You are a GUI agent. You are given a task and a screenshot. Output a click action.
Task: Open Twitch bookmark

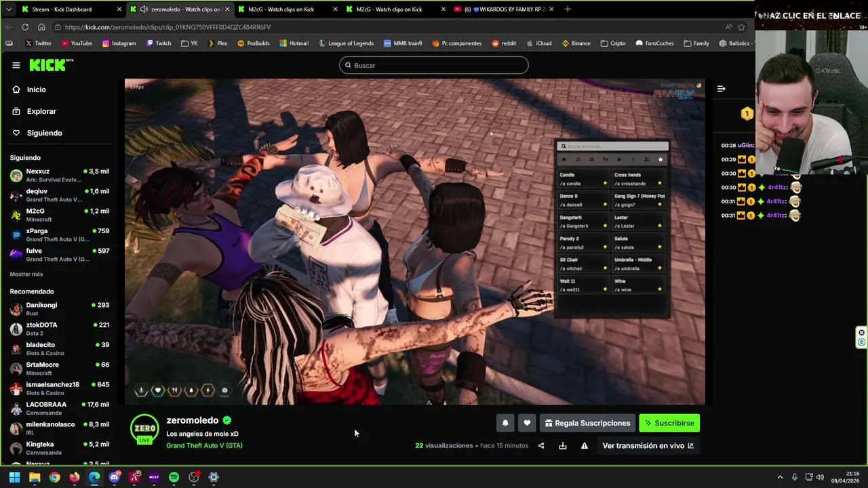tap(159, 43)
